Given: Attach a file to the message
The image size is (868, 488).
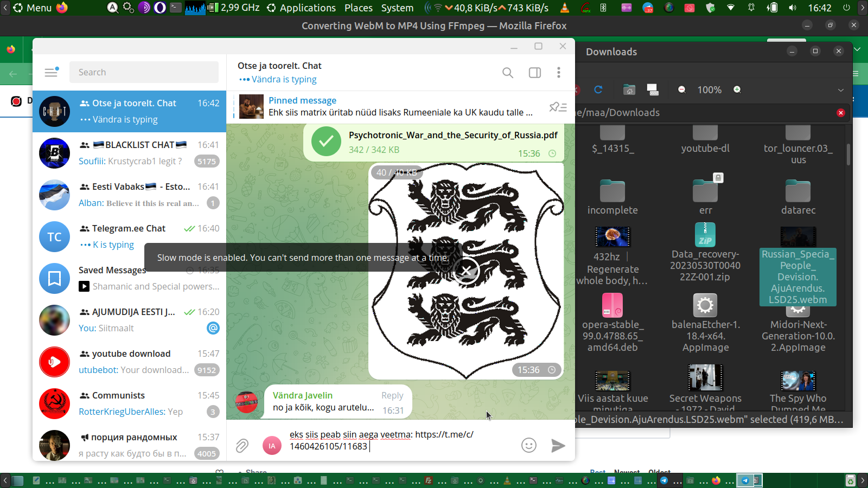Looking at the screenshot, I should pos(242,446).
